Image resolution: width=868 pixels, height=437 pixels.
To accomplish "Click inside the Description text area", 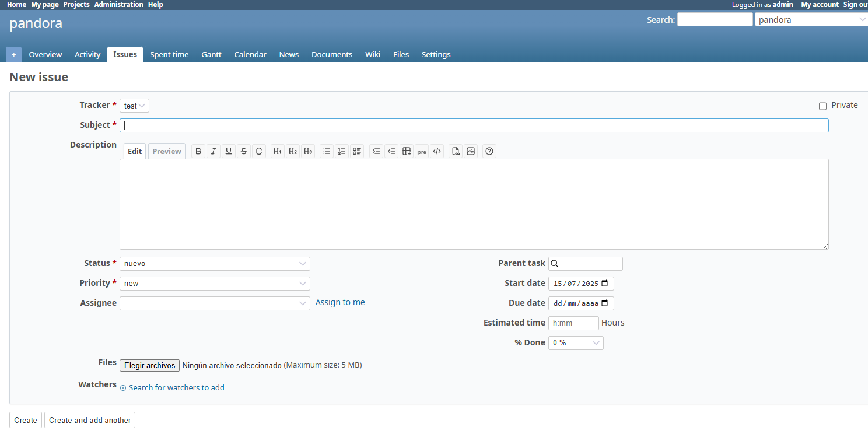I will 474,204.
